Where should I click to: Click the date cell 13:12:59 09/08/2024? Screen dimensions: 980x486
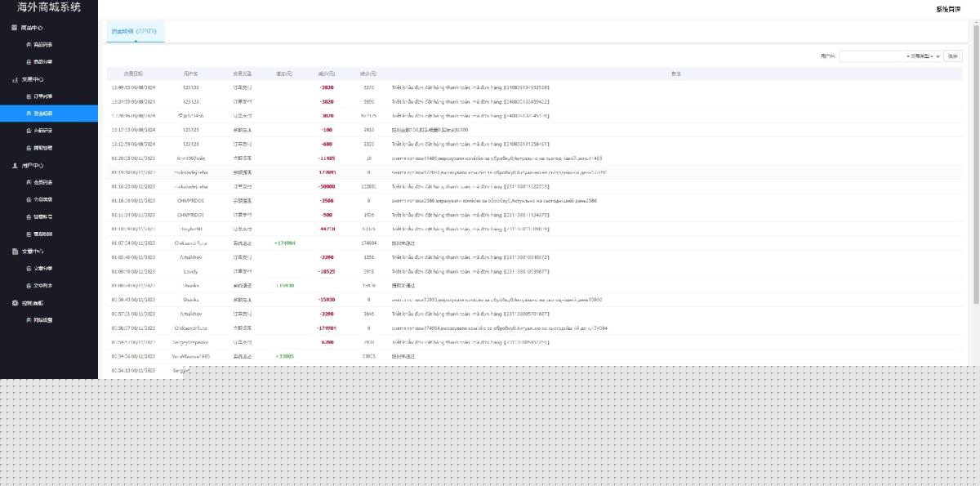click(133, 144)
